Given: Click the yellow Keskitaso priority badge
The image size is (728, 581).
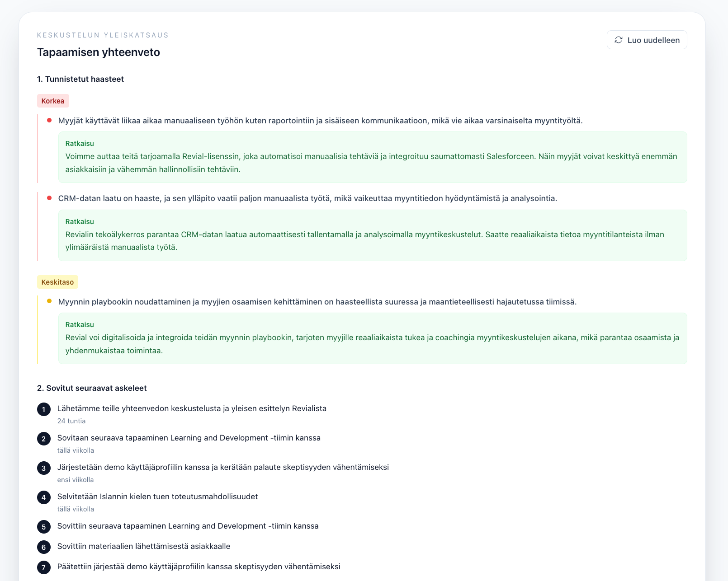Looking at the screenshot, I should click(x=57, y=282).
